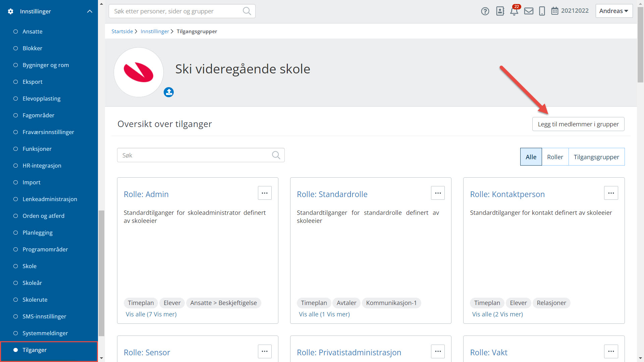Open Elevopplasting in the sidebar

(42, 99)
